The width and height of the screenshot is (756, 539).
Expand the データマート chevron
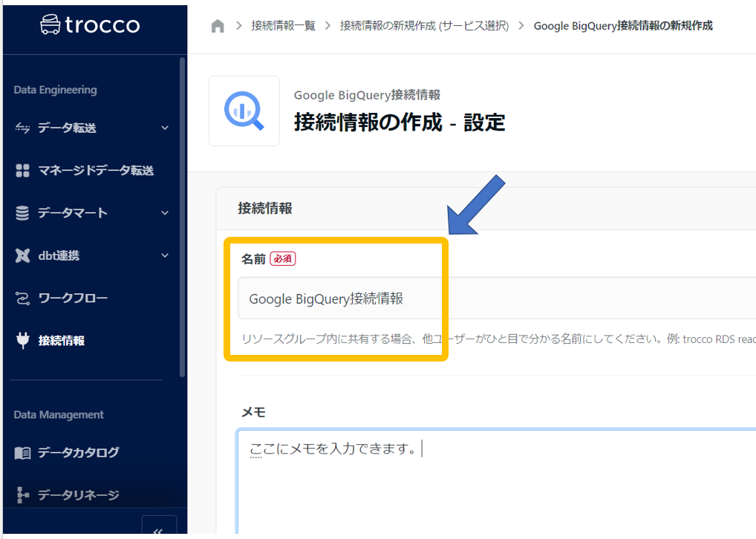pos(165,213)
